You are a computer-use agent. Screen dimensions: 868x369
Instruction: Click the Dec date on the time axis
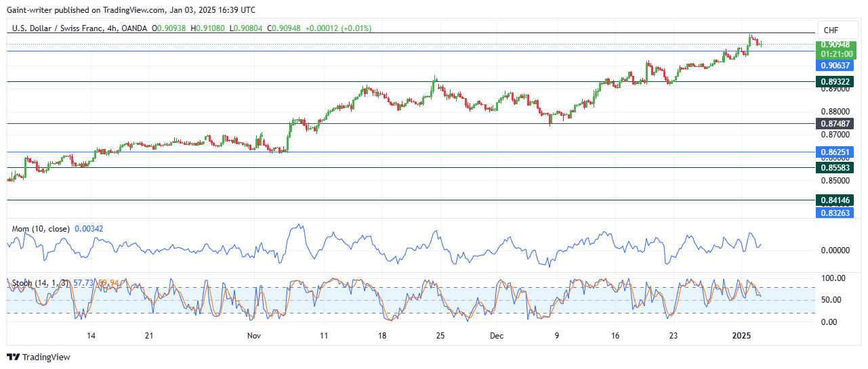coord(497,336)
